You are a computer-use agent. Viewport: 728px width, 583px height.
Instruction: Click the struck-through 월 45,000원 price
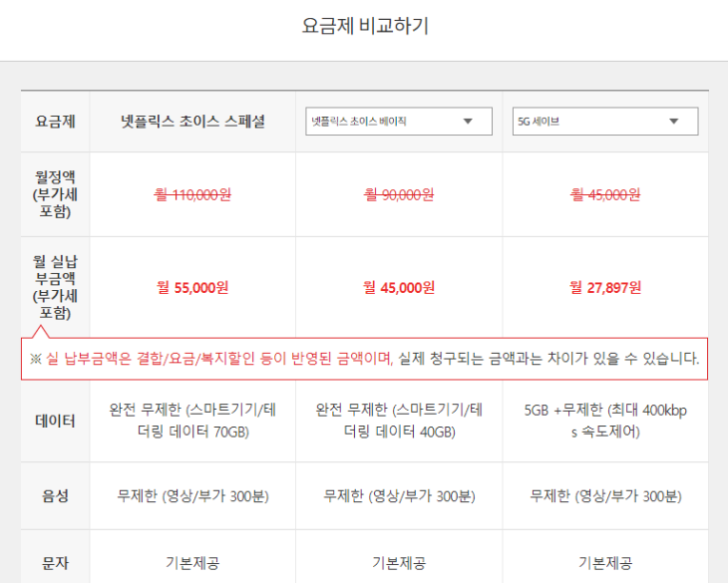605,194
